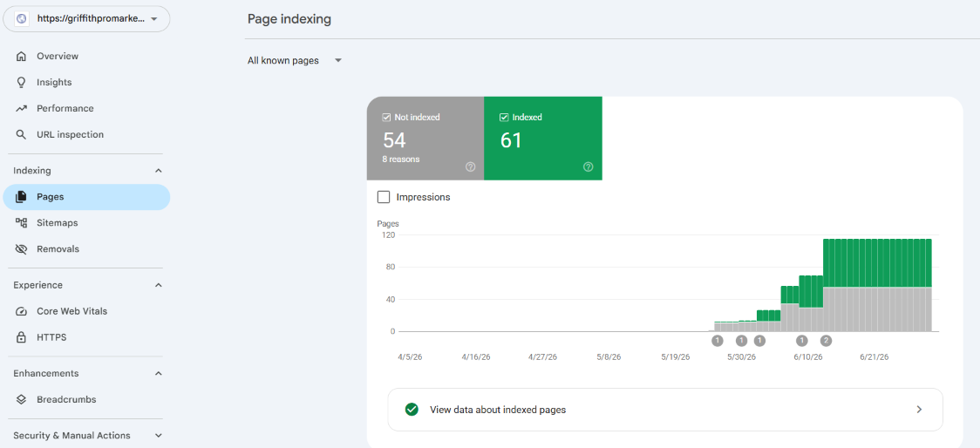Click the annotation marker numbered 2
The width and height of the screenshot is (980, 448).
[x=826, y=341]
